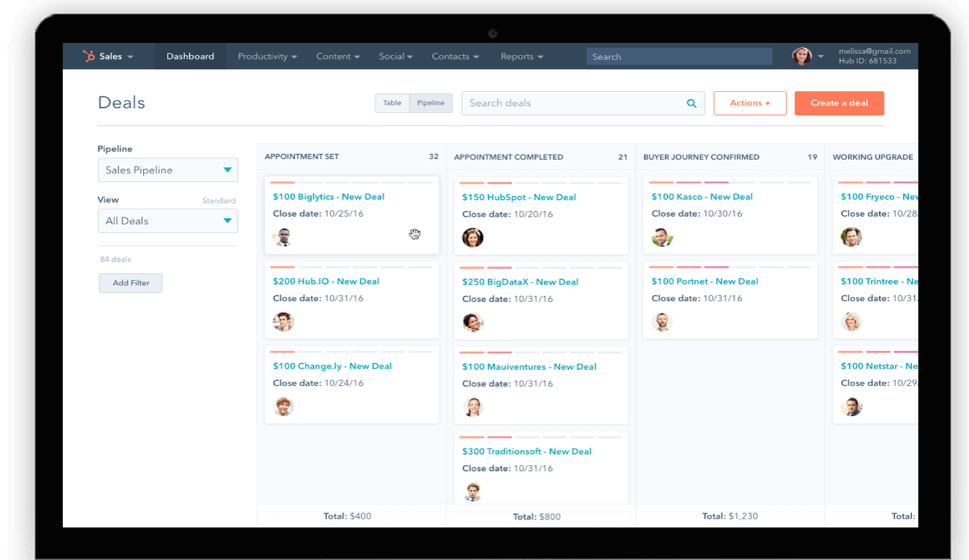Open the $100 Biglytics - New Deal link
969x560 pixels.
pos(328,197)
